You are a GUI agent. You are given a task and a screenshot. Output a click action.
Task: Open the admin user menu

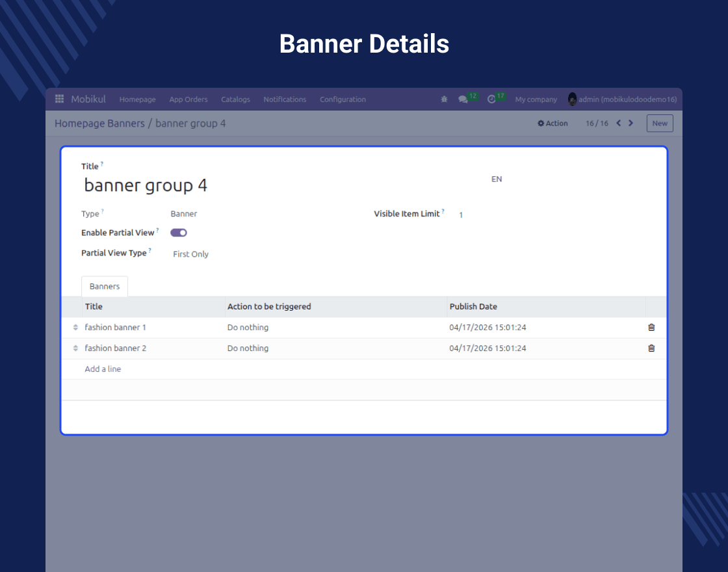(x=622, y=99)
